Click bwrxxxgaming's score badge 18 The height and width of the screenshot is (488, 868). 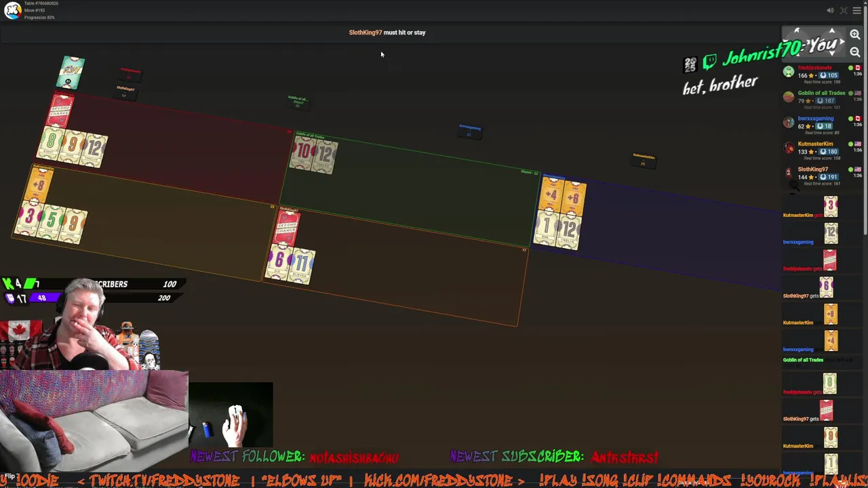[823, 126]
